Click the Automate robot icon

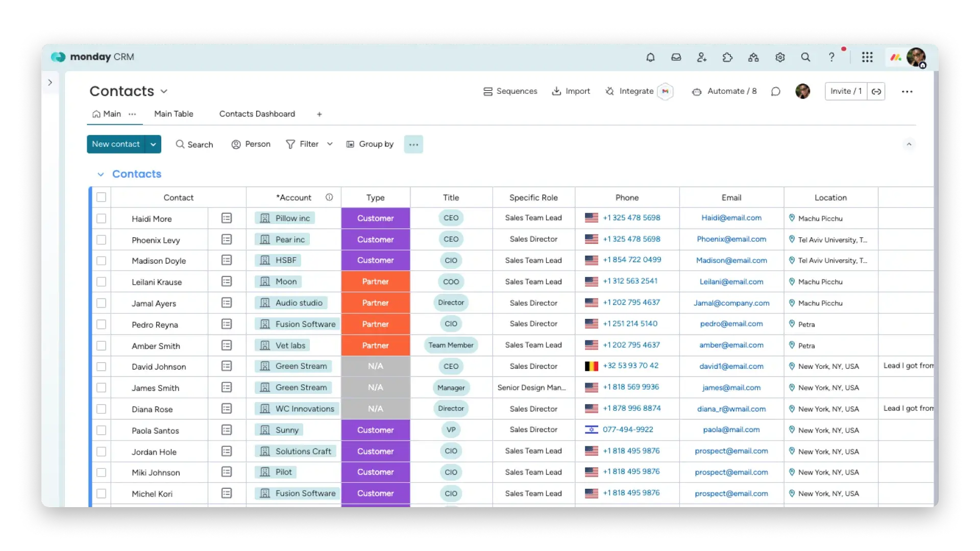click(697, 92)
